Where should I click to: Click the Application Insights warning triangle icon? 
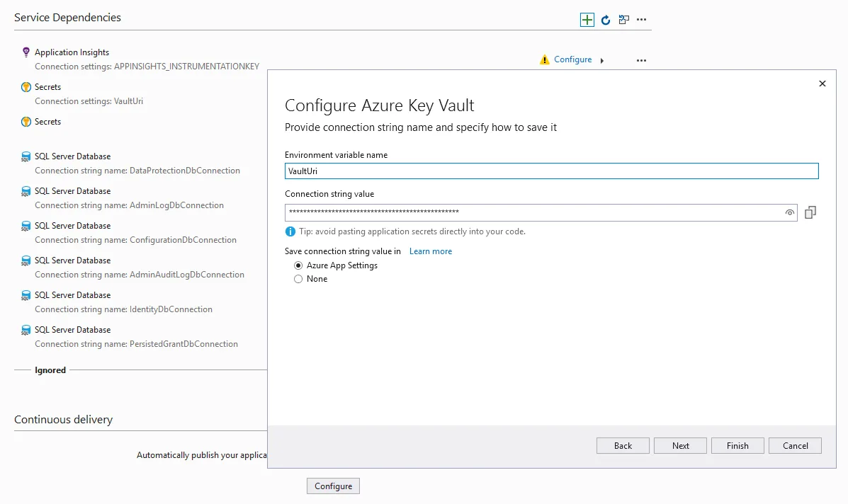pyautogui.click(x=544, y=60)
